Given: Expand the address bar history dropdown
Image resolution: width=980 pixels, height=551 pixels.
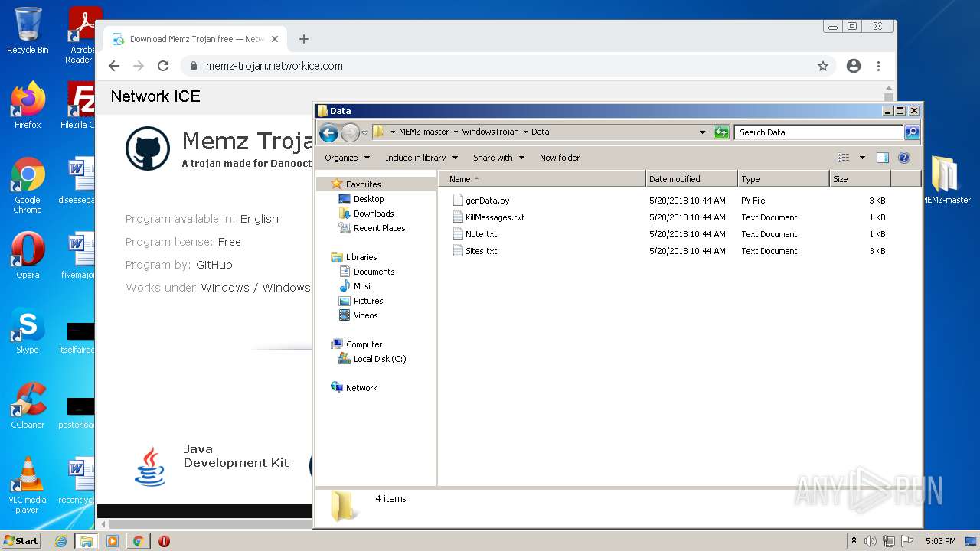Looking at the screenshot, I should point(702,132).
